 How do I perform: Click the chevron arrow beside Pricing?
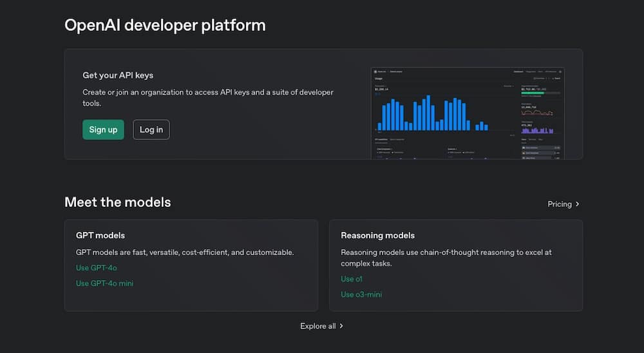click(578, 204)
